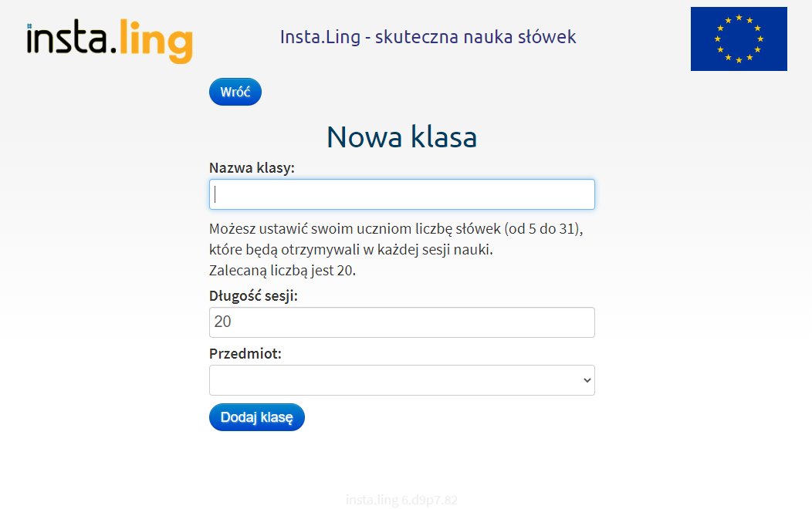The width and height of the screenshot is (812, 509).
Task: Click the "Insta.Ling - skuteczna nauka słówek" header
Action: coord(428,36)
